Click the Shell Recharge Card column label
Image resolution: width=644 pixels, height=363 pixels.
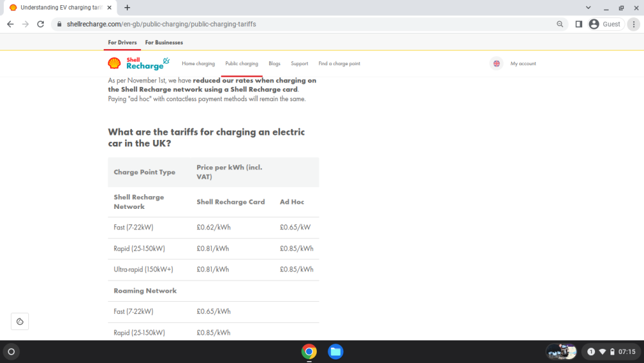pyautogui.click(x=231, y=202)
